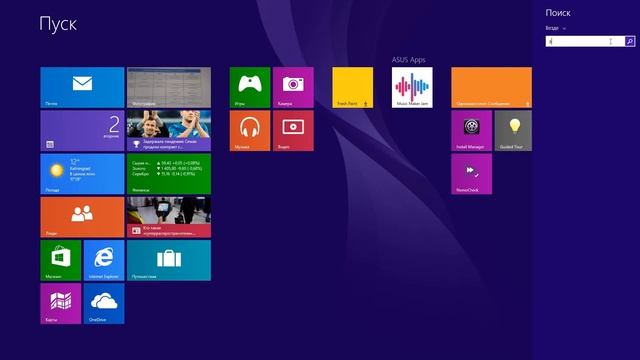
Task: Open the Games tile with controller icon
Action: tap(250, 87)
